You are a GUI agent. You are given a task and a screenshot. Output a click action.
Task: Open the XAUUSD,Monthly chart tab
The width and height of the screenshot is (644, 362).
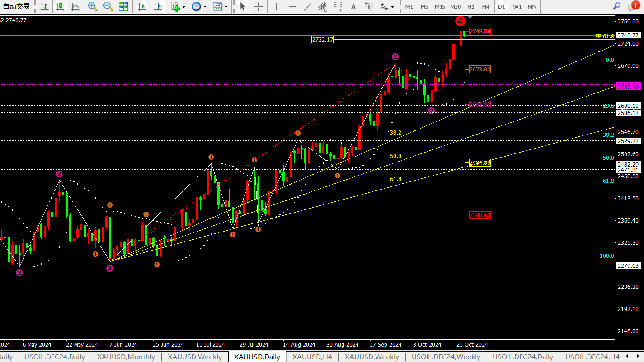tap(126, 357)
